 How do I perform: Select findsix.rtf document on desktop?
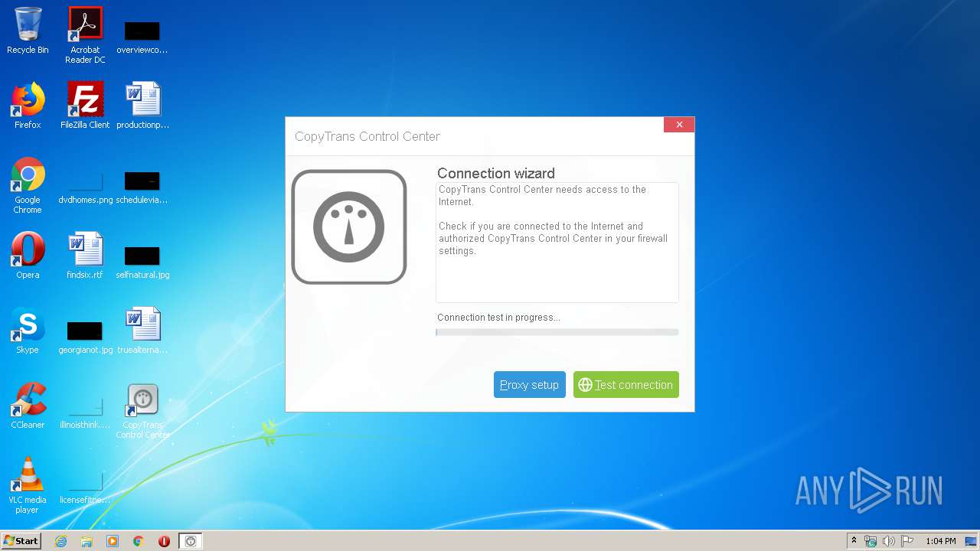(x=85, y=256)
